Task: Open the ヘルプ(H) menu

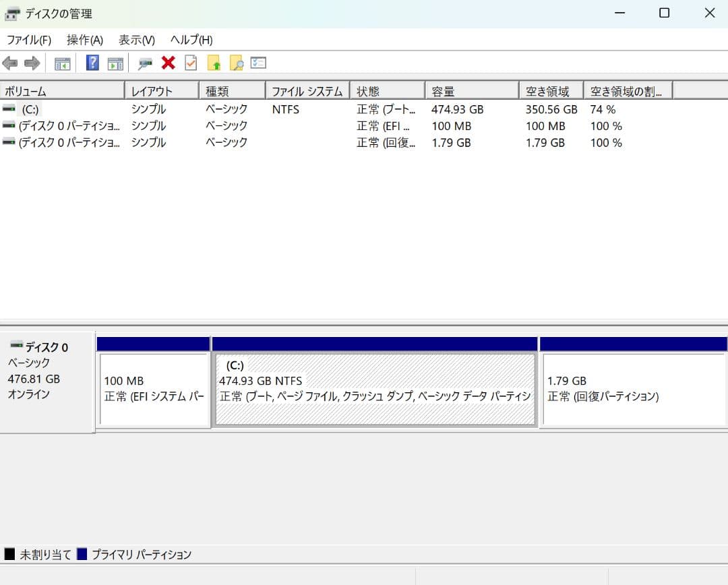Action: pos(191,40)
